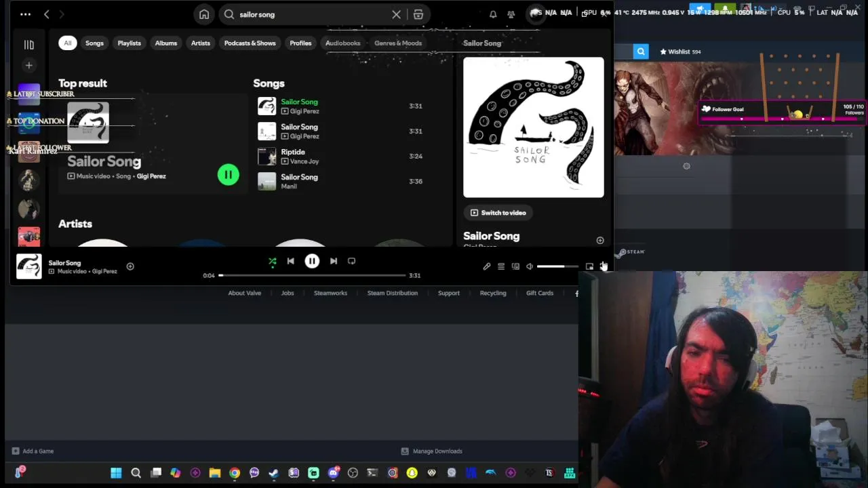Open Manage Downloads in Steam
This screenshot has width=868, height=488.
[432, 451]
